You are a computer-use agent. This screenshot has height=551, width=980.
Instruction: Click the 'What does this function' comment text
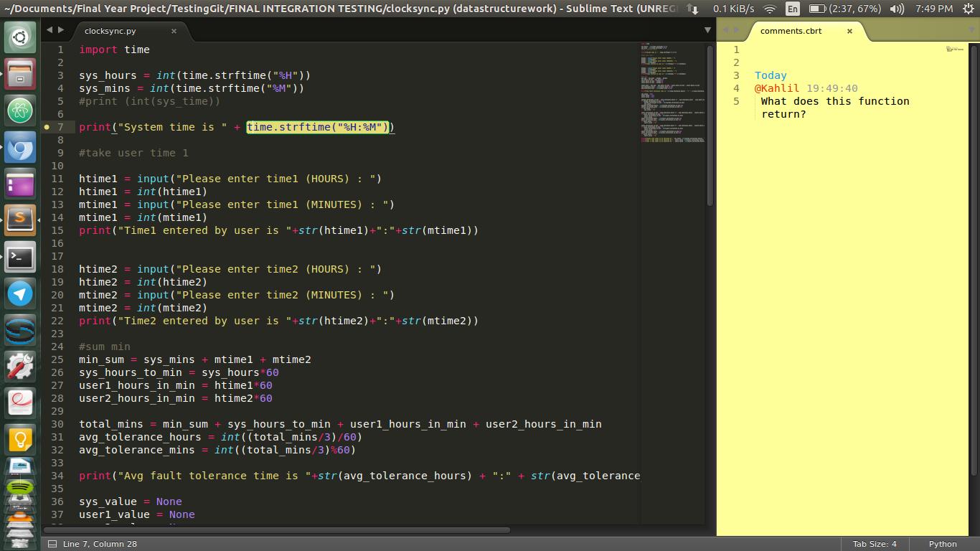(x=835, y=101)
